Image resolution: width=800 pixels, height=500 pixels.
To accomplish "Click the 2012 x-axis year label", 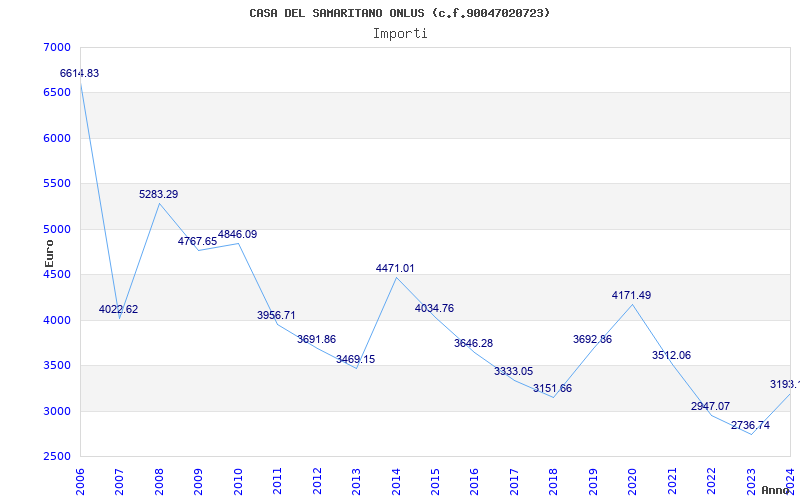I will 317,481.
